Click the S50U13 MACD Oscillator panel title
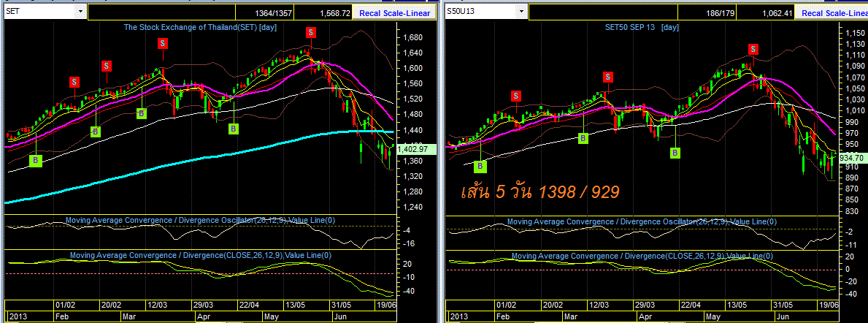 (642, 221)
